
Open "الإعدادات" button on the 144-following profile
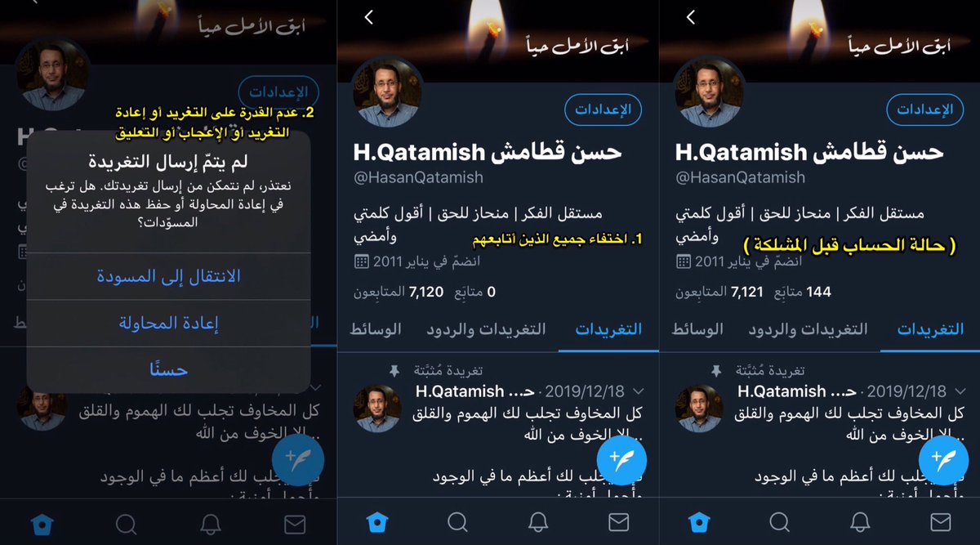[x=925, y=109]
